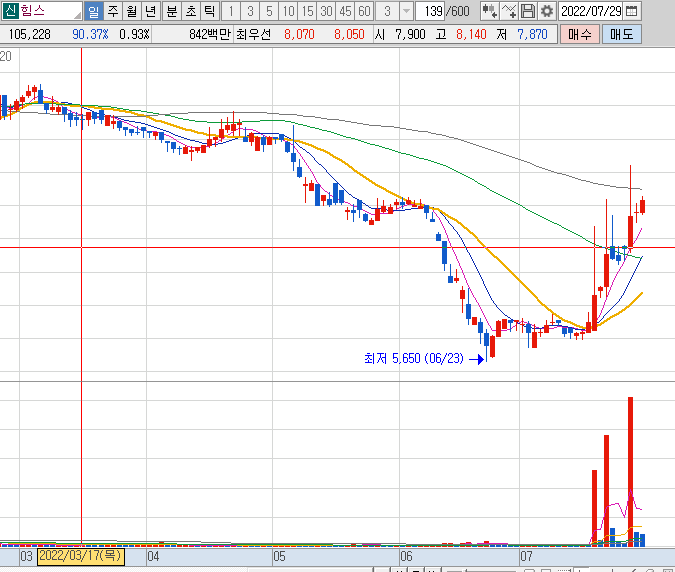Click the 90.37% volume ratio value
Viewport: 675px width, 572px height.
[x=90, y=34]
